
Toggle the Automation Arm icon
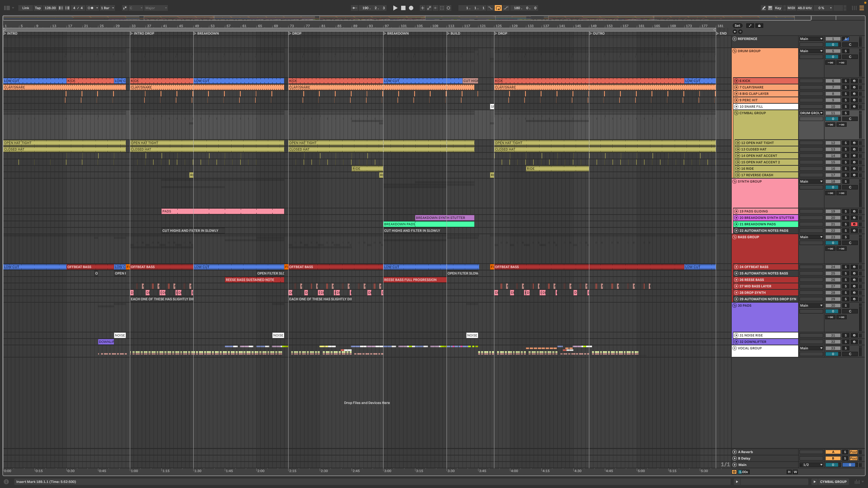coord(429,8)
